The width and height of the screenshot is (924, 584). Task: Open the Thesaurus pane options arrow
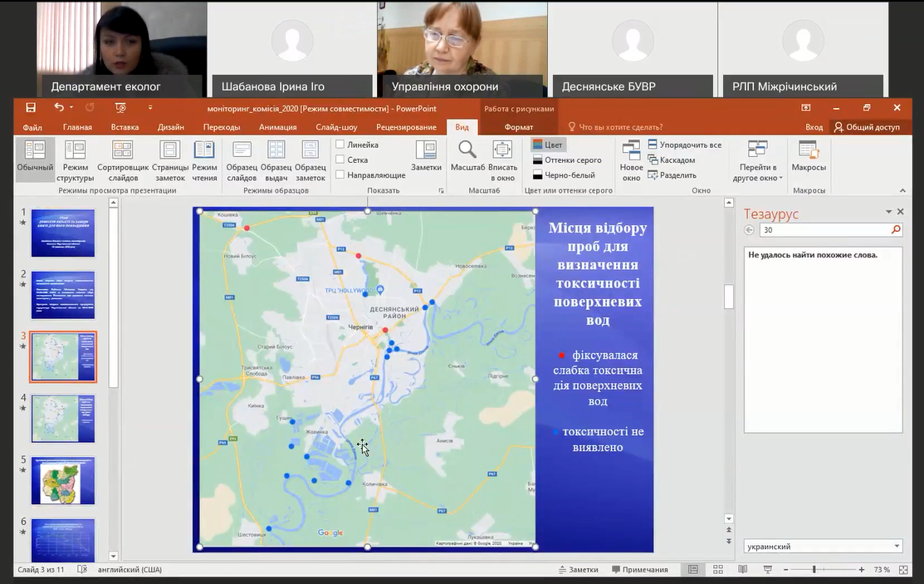[888, 213]
